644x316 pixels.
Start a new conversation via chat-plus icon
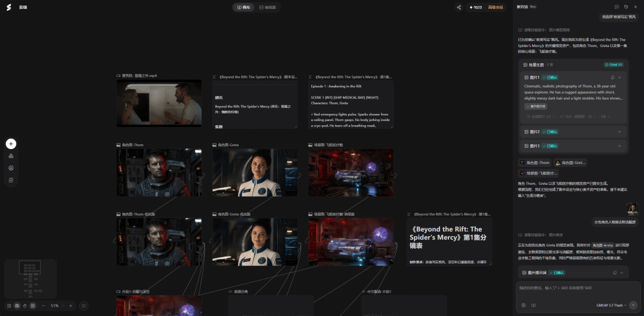click(617, 7)
